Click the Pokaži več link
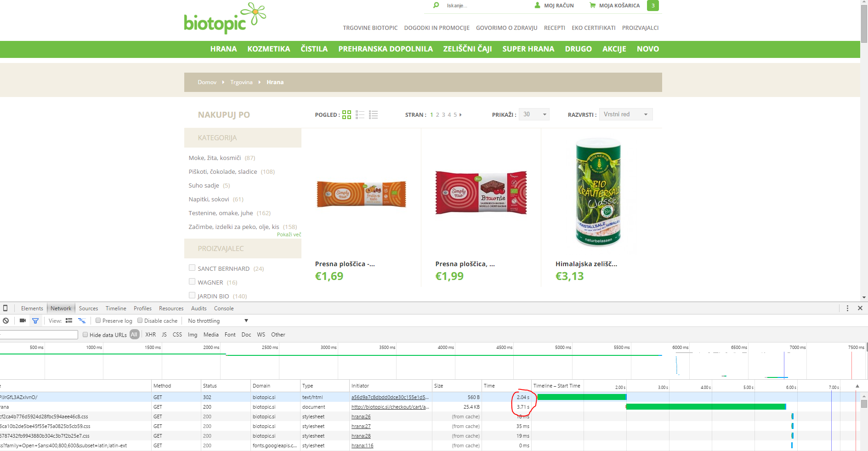 point(289,234)
